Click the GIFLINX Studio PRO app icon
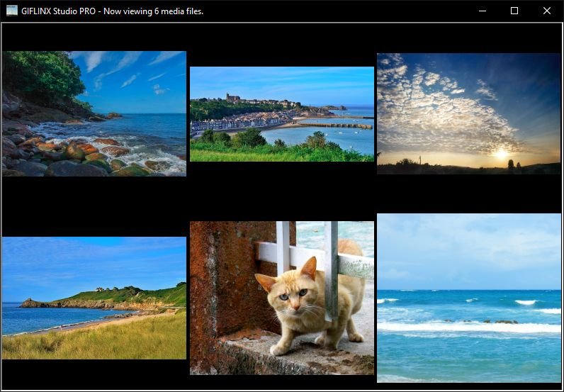This screenshot has width=564, height=392. pos(11,11)
